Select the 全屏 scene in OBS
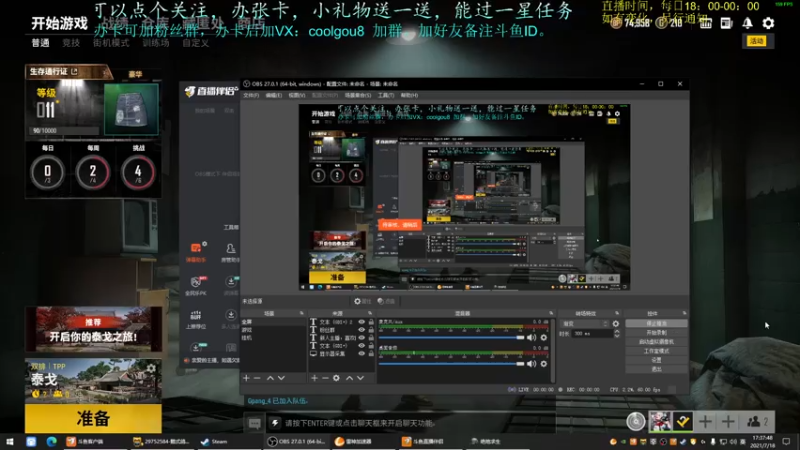Screen dimensions: 800x450 247,322
